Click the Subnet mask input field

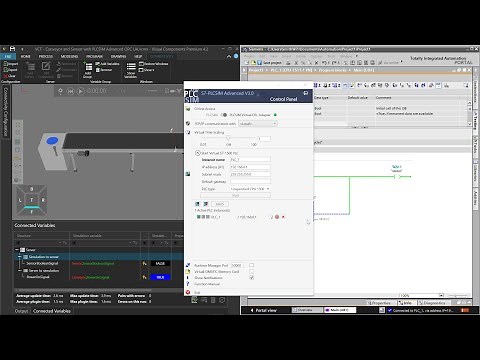pyautogui.click(x=250, y=174)
